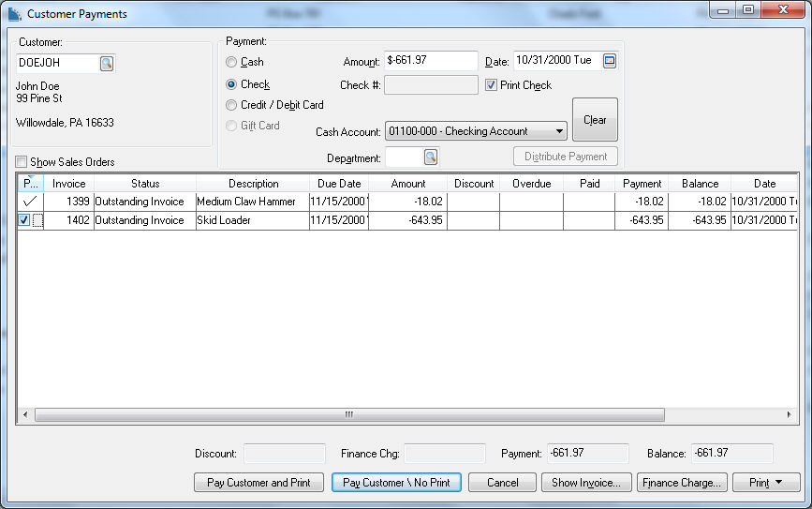Image resolution: width=812 pixels, height=509 pixels.
Task: Click the Customer Payments title bar icon
Action: (13, 14)
